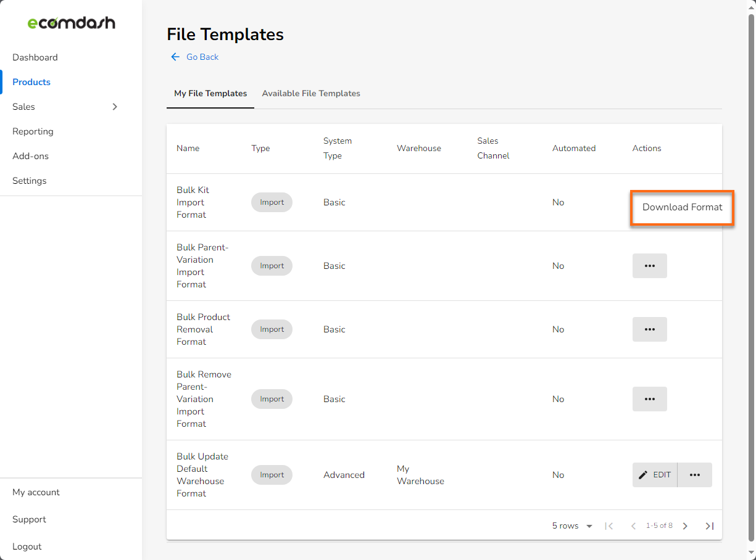Open Support from the sidebar

pyautogui.click(x=29, y=519)
